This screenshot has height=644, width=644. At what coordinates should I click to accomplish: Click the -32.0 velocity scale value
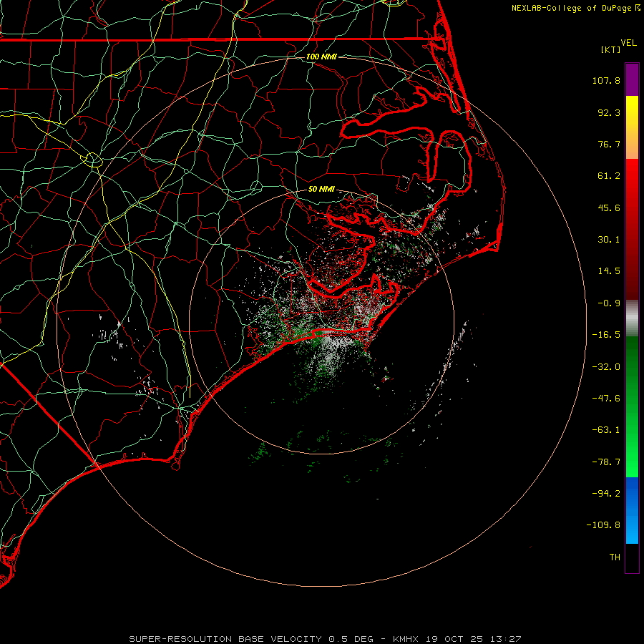click(606, 367)
